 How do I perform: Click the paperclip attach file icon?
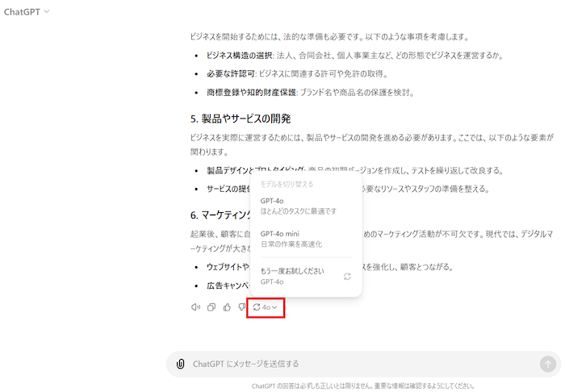coord(181,364)
